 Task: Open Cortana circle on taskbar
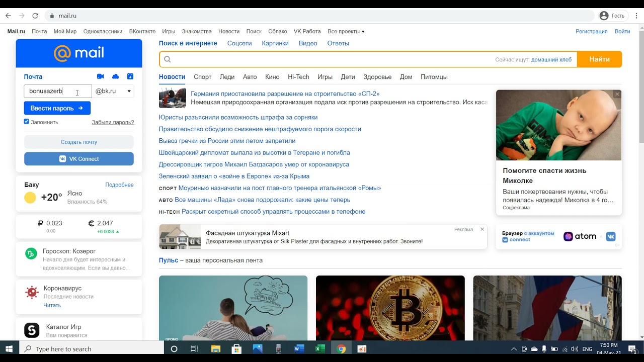[174, 349]
